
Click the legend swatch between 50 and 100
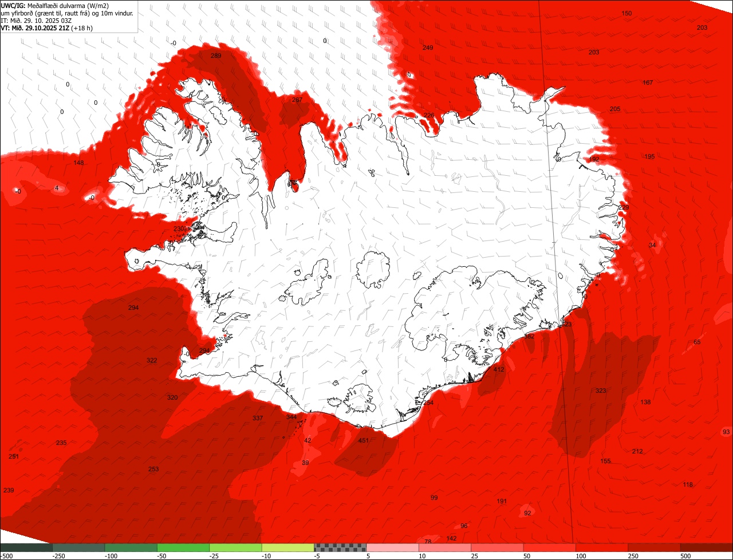click(550, 547)
